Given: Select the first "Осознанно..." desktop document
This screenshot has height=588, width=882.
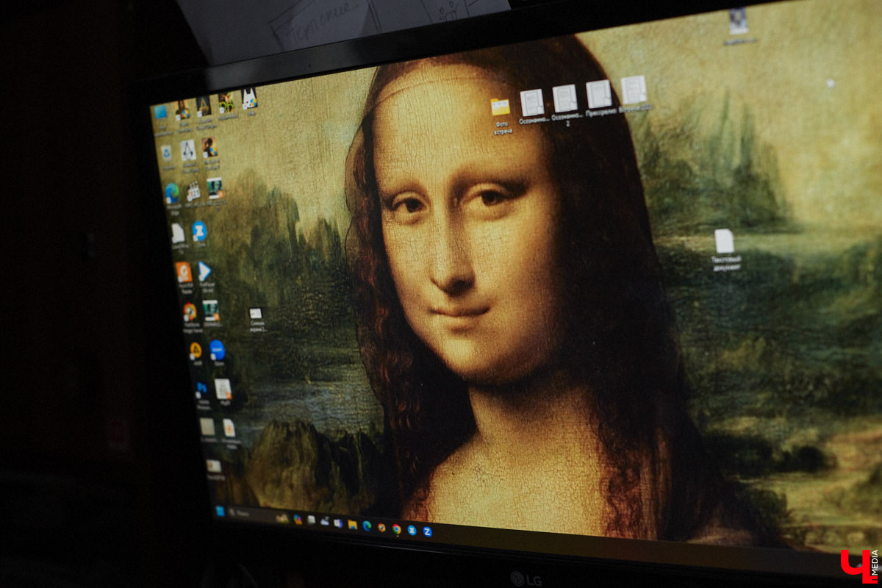Looking at the screenshot, I should (531, 103).
